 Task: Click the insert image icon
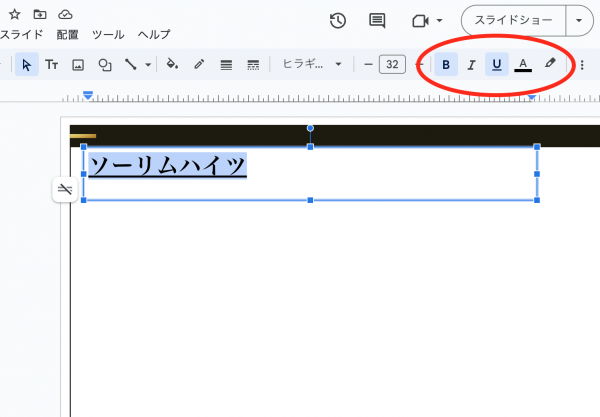(x=77, y=65)
